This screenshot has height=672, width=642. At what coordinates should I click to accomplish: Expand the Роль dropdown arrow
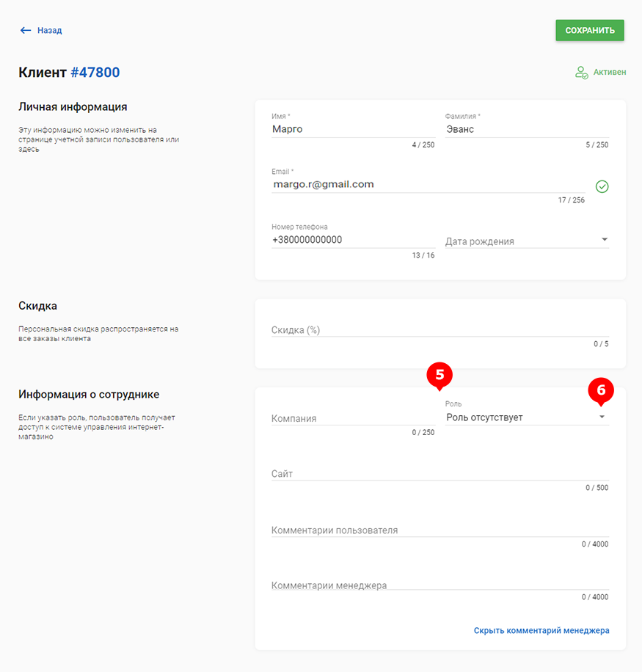coord(602,417)
